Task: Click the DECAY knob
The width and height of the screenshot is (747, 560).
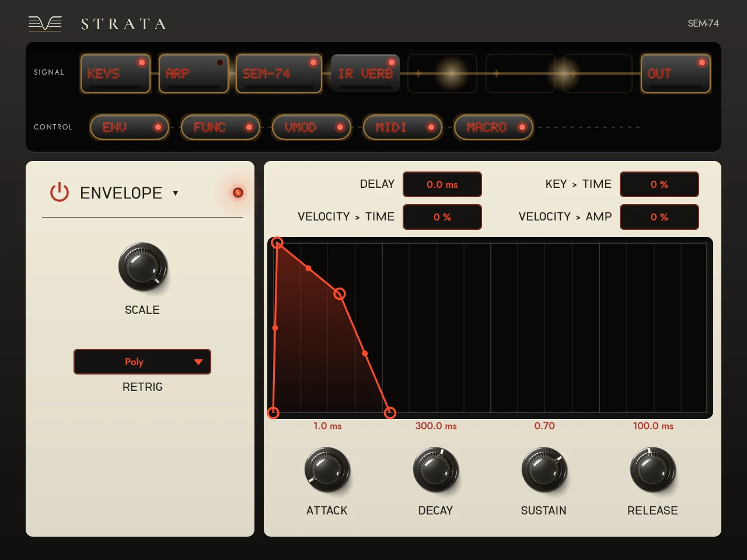Action: tap(436, 470)
